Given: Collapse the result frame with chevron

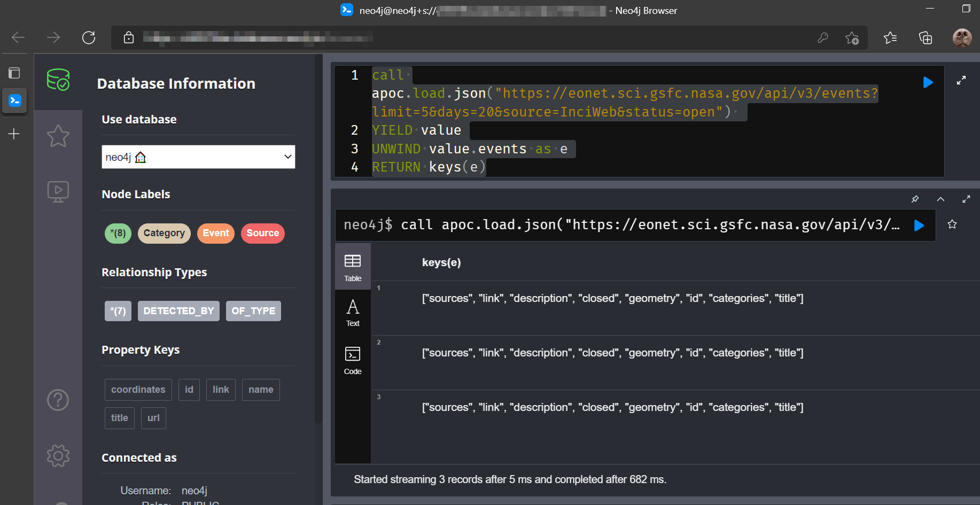Looking at the screenshot, I should [940, 199].
